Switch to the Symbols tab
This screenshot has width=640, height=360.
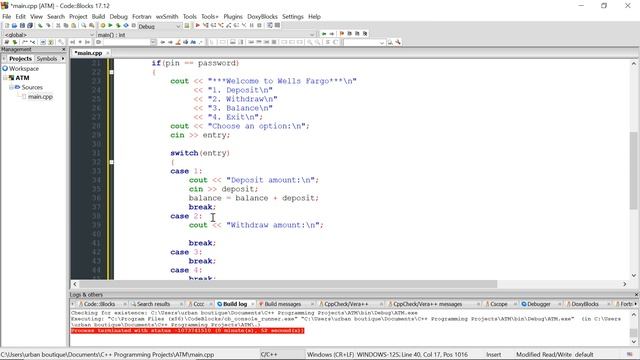[x=47, y=59]
